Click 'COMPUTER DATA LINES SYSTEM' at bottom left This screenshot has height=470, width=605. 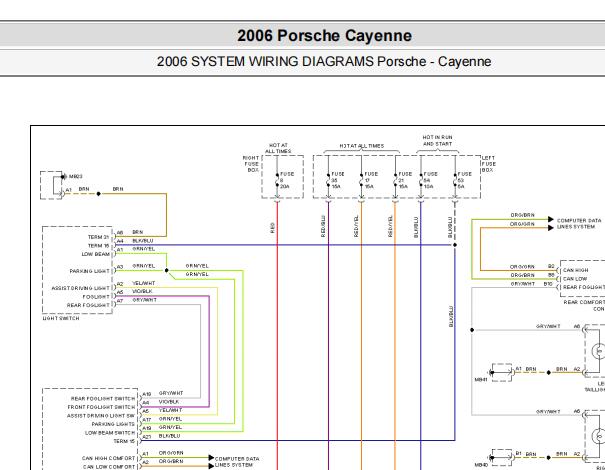tap(237, 462)
